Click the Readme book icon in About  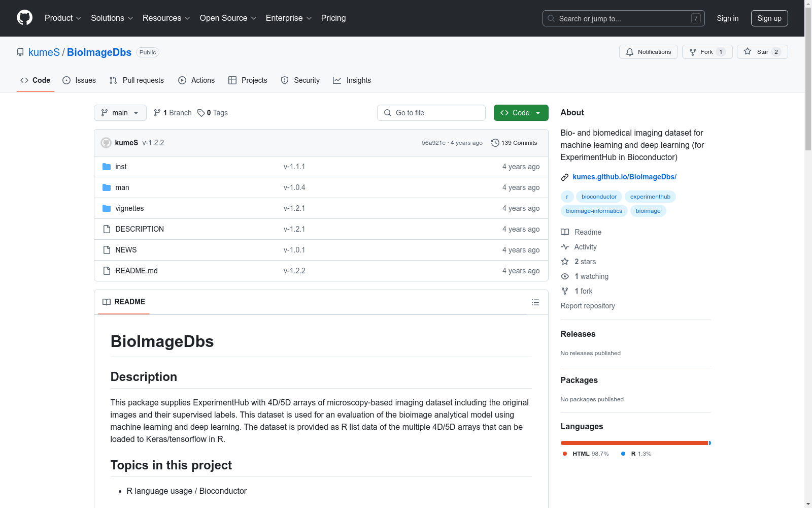[x=565, y=232]
